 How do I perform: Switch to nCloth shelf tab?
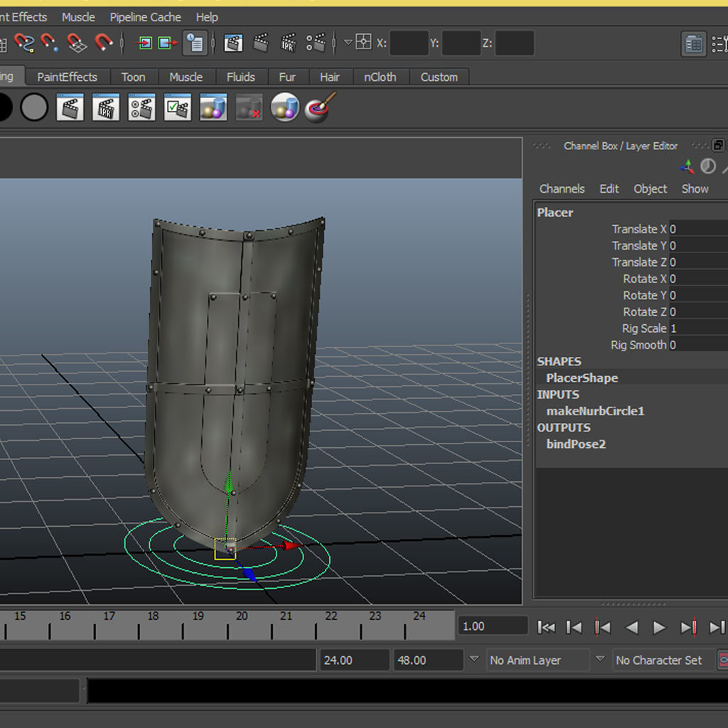tap(380, 77)
